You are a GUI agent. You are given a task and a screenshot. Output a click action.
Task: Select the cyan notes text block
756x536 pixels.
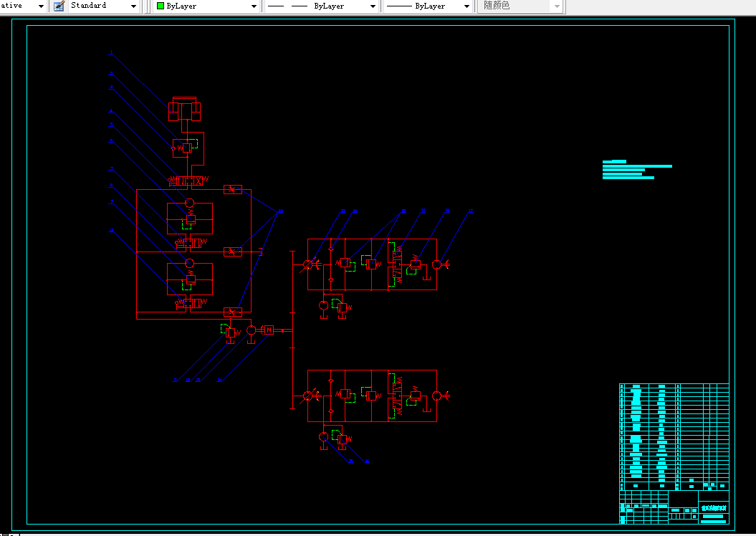point(637,170)
